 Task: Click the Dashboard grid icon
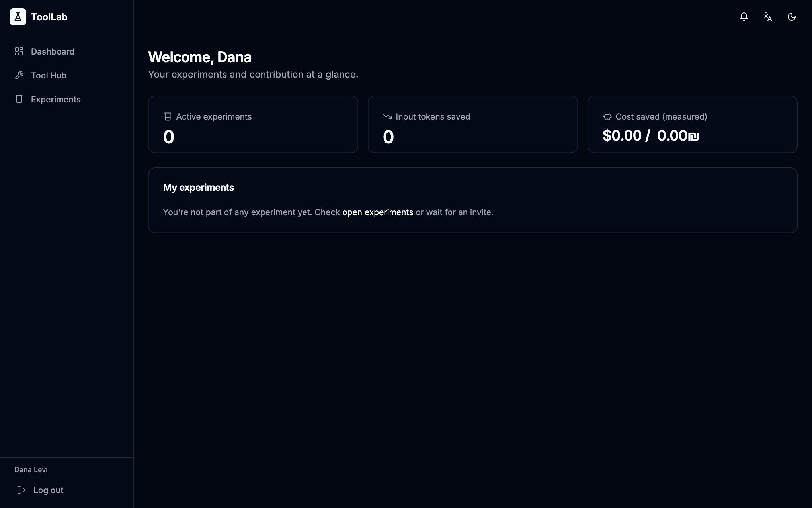19,51
